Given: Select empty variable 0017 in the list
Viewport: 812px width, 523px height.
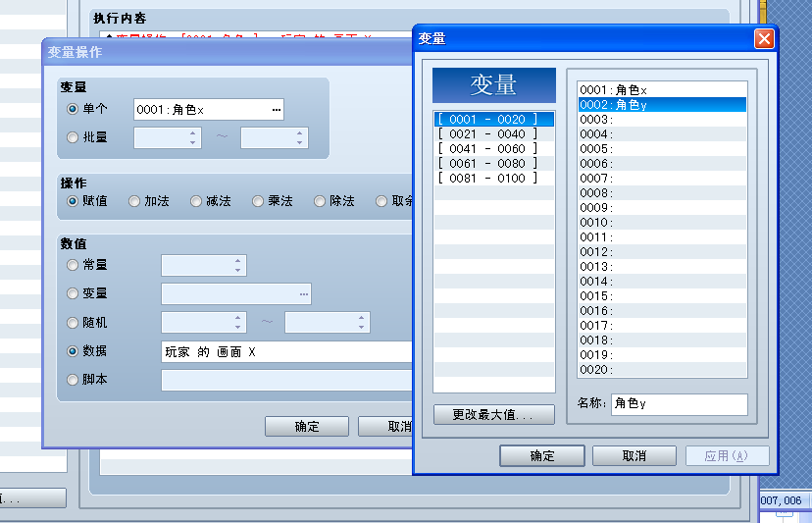Looking at the screenshot, I should point(662,326).
